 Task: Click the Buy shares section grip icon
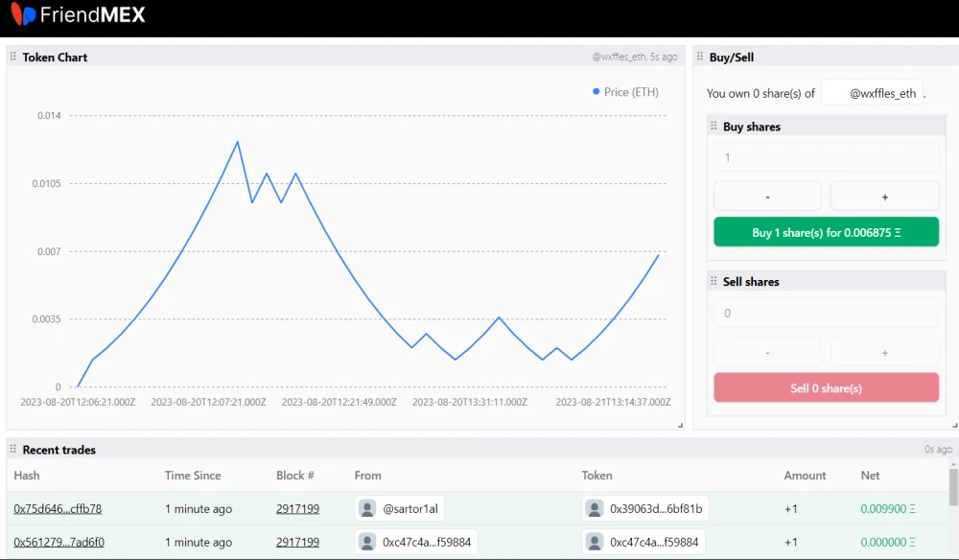click(x=713, y=126)
